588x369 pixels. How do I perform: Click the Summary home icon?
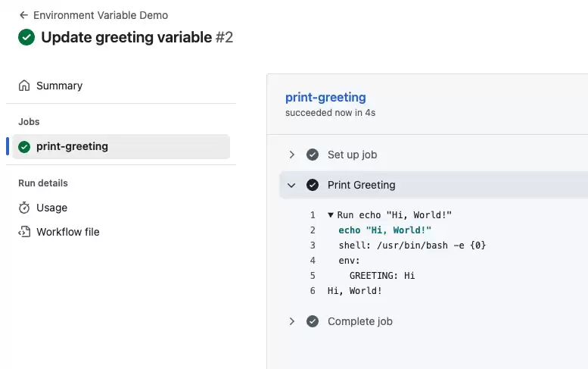click(x=24, y=86)
